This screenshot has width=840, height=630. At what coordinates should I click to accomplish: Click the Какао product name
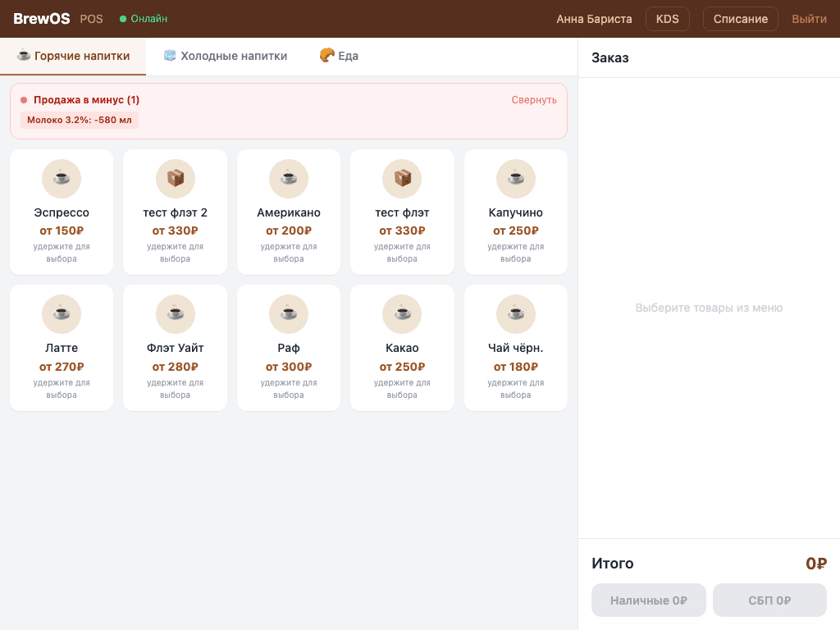click(x=402, y=348)
